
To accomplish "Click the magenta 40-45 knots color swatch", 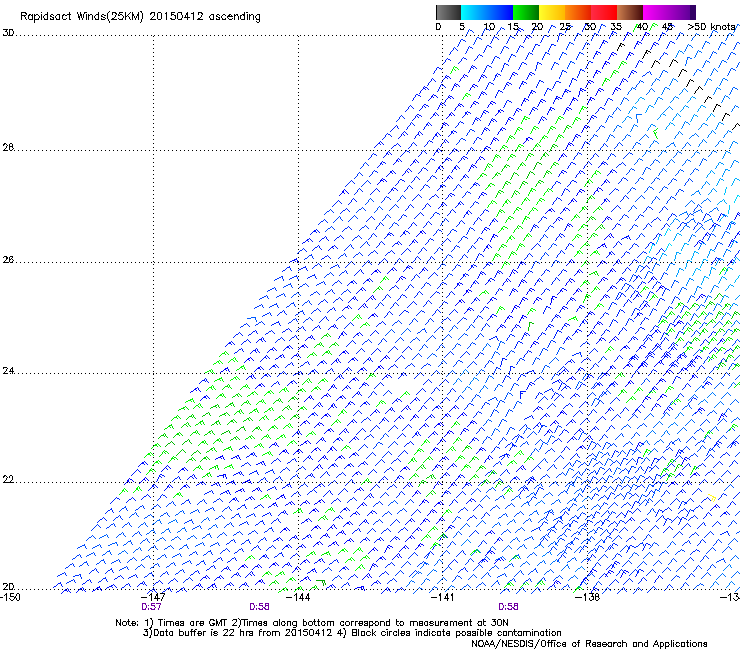I will tap(656, 12).
